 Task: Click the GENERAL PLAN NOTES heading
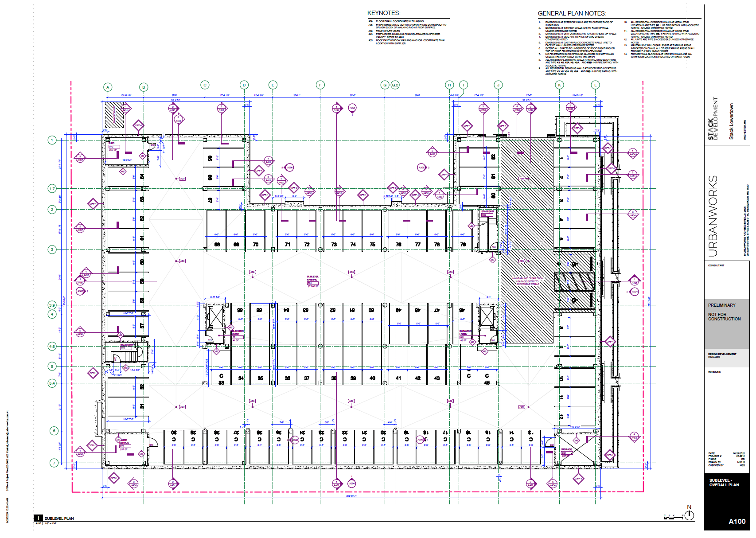coord(572,14)
